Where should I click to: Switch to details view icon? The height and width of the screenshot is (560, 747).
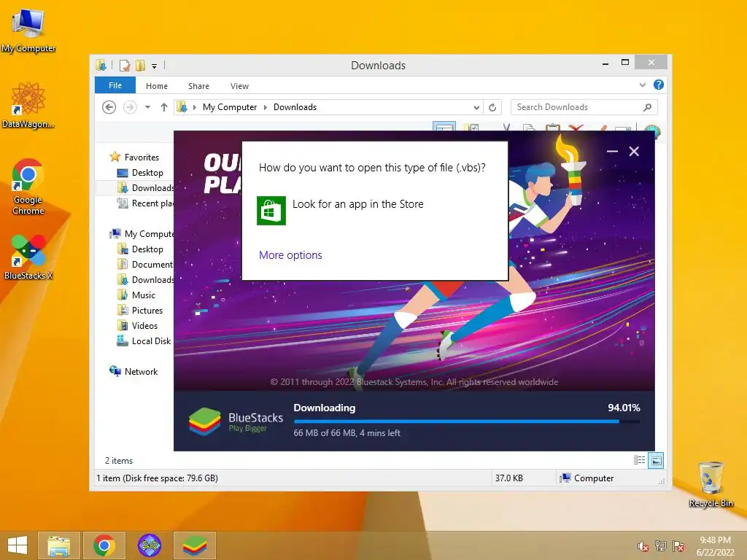coord(639,460)
